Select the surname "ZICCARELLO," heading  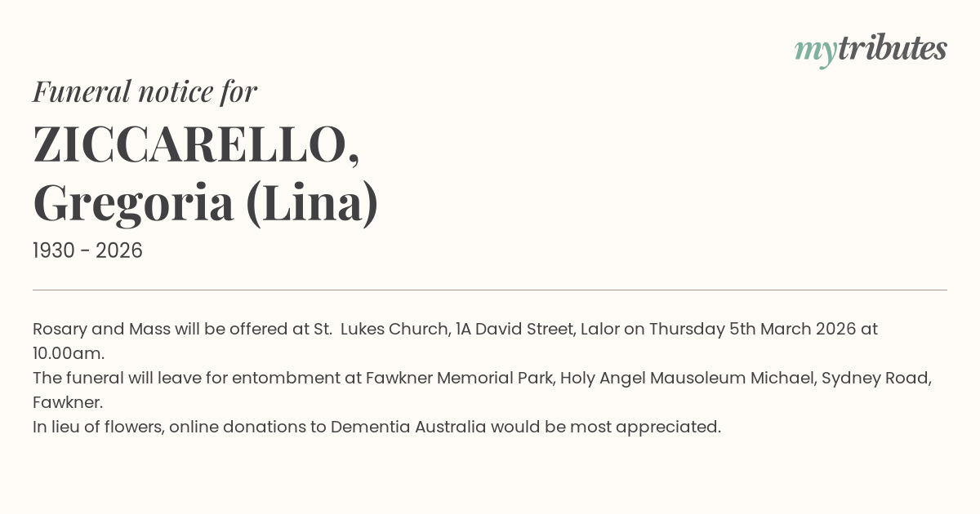pos(196,145)
